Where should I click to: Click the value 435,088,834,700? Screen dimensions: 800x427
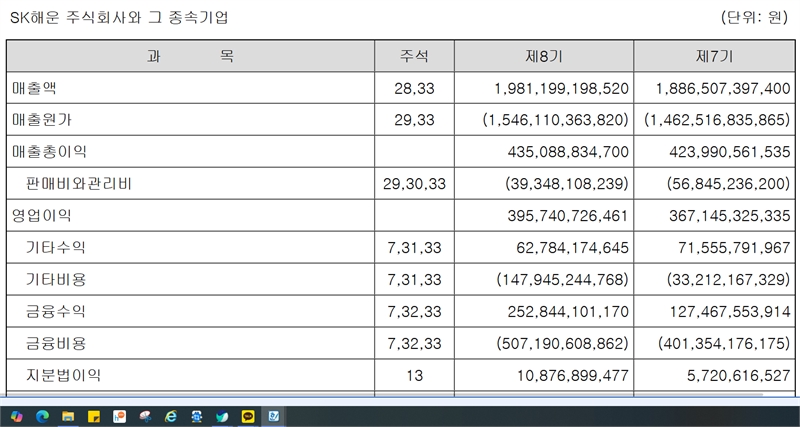tap(568, 152)
